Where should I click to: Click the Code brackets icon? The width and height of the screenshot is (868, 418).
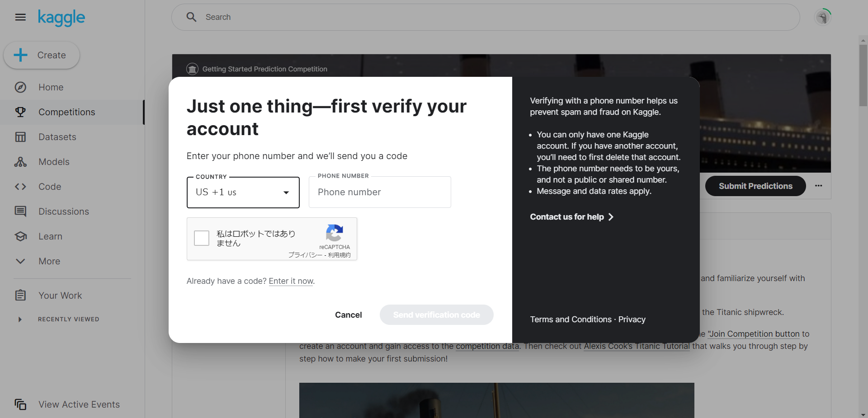(x=20, y=187)
